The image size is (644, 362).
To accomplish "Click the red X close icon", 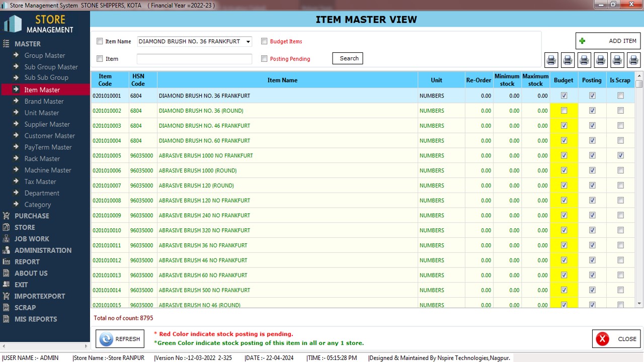I will click(x=602, y=339).
